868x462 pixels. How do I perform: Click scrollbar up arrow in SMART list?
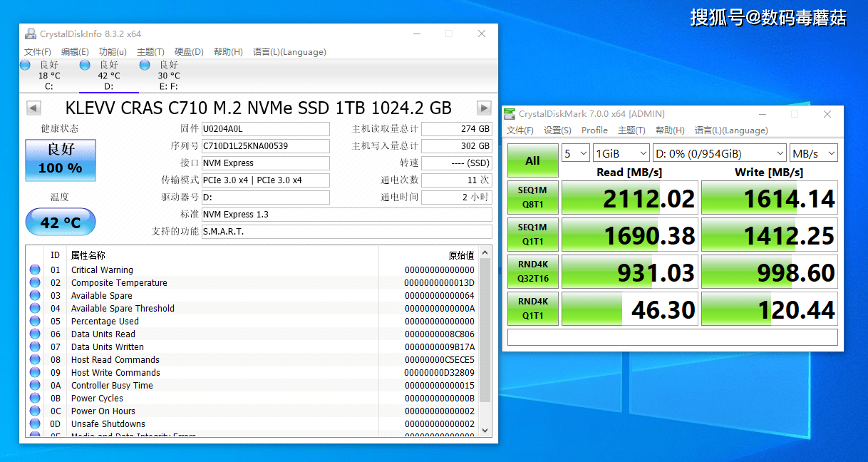click(485, 252)
